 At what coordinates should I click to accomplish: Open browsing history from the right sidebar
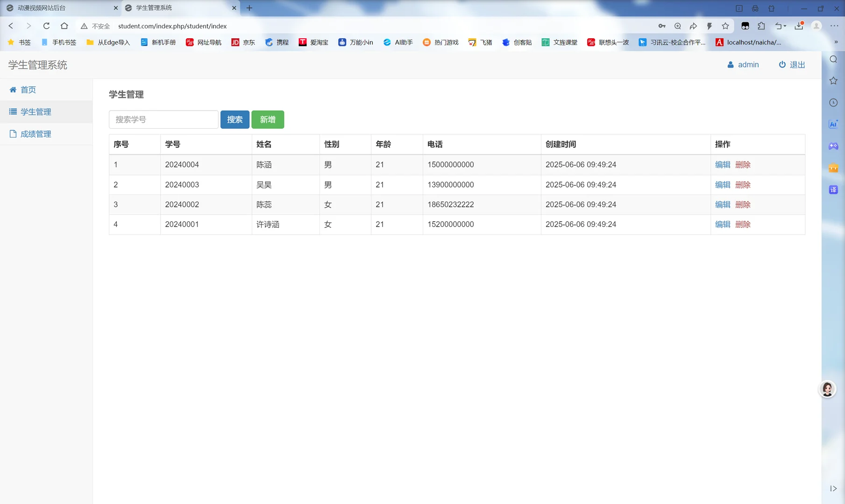(833, 102)
